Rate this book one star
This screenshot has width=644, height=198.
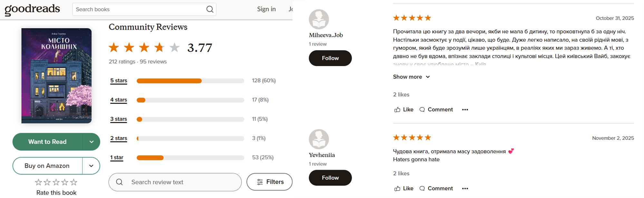click(x=38, y=182)
